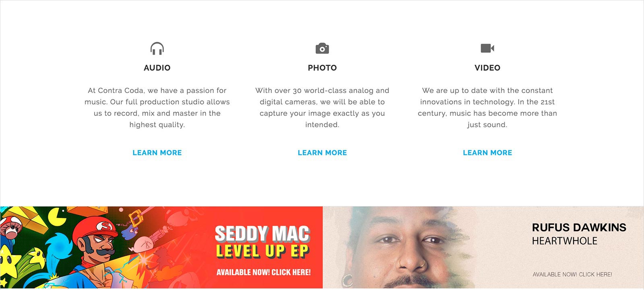This screenshot has height=290, width=644.
Task: Open the Seddy Mac Level Up EP banner
Action: coord(161,247)
